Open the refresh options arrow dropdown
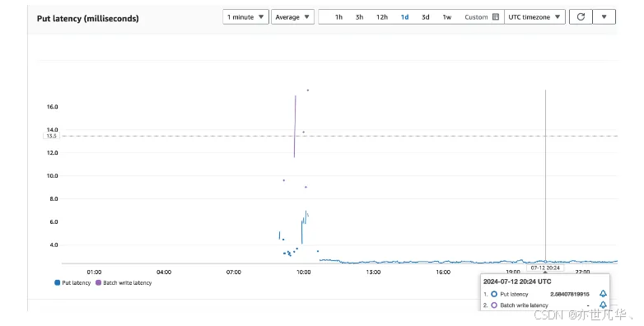Viewport: 644px width, 326px height. [604, 16]
